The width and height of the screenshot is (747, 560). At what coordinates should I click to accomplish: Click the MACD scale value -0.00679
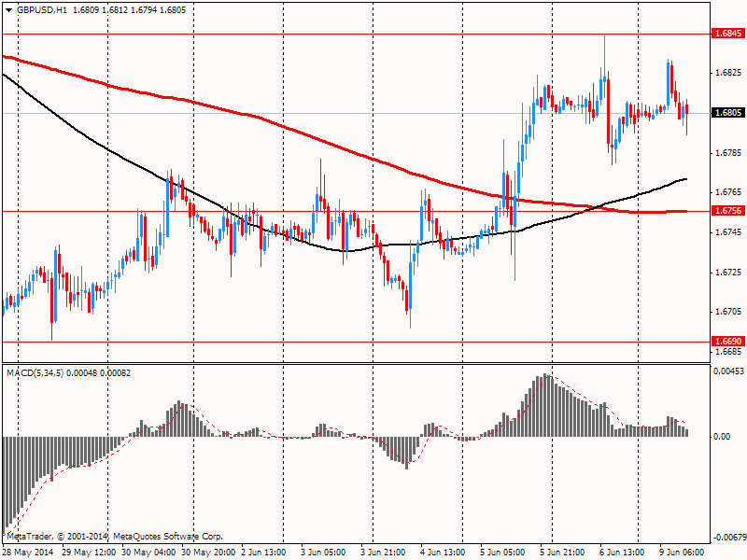pos(729,539)
